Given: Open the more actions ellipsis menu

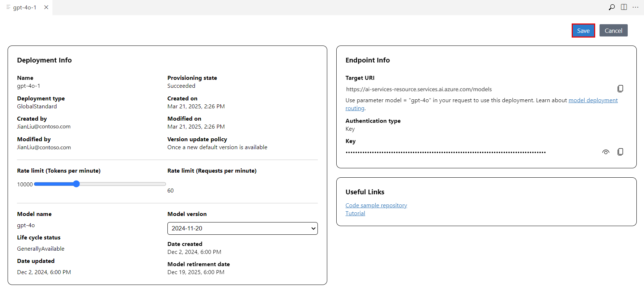Looking at the screenshot, I should click(x=635, y=7).
